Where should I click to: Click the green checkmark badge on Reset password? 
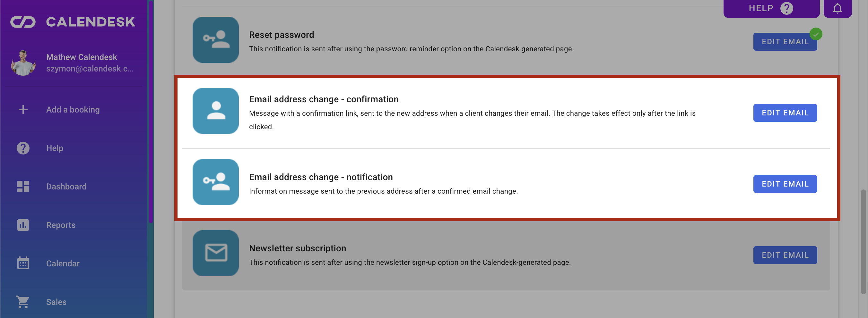click(816, 34)
